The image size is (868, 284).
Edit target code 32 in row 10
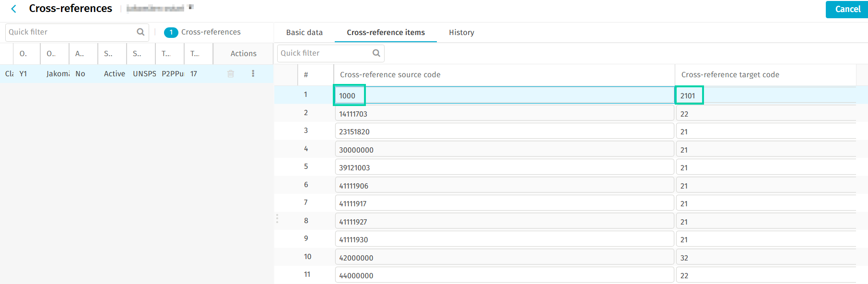(765, 258)
